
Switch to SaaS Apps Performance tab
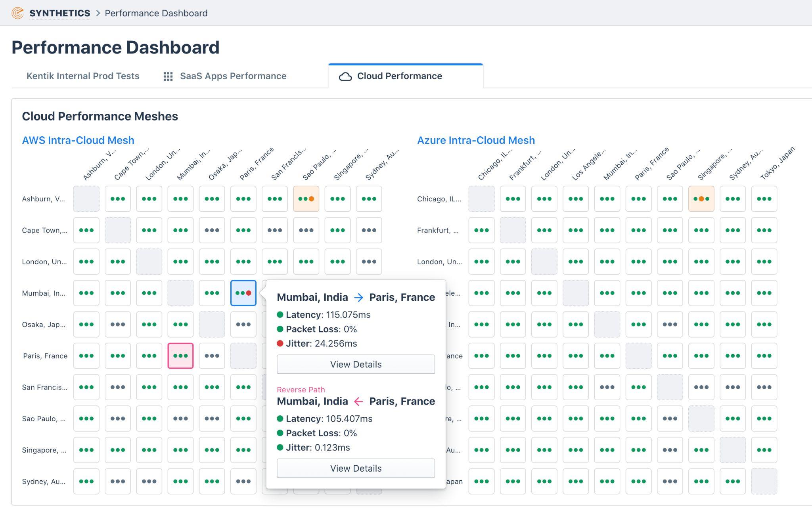[233, 76]
